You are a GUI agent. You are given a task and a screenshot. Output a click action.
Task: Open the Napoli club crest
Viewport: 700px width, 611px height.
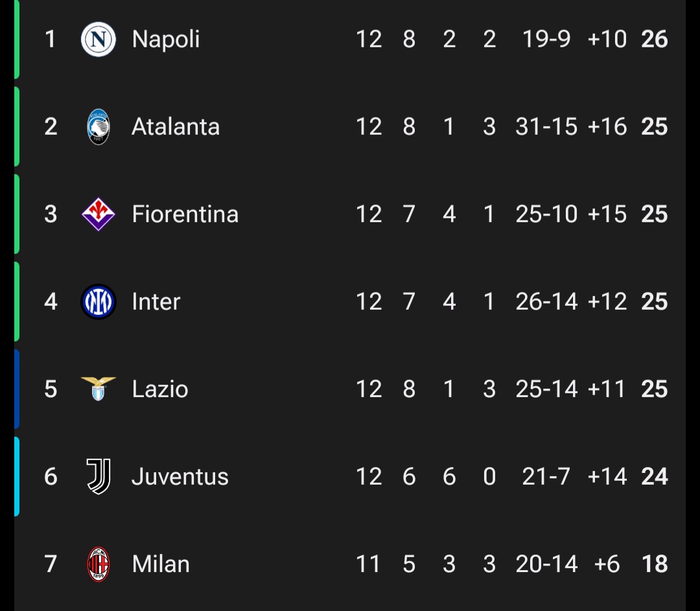(x=99, y=40)
